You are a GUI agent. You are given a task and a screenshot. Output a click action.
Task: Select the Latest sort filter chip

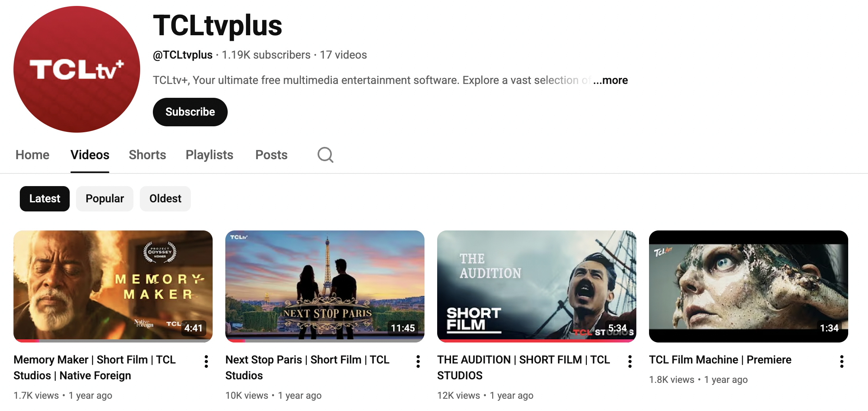(x=45, y=199)
